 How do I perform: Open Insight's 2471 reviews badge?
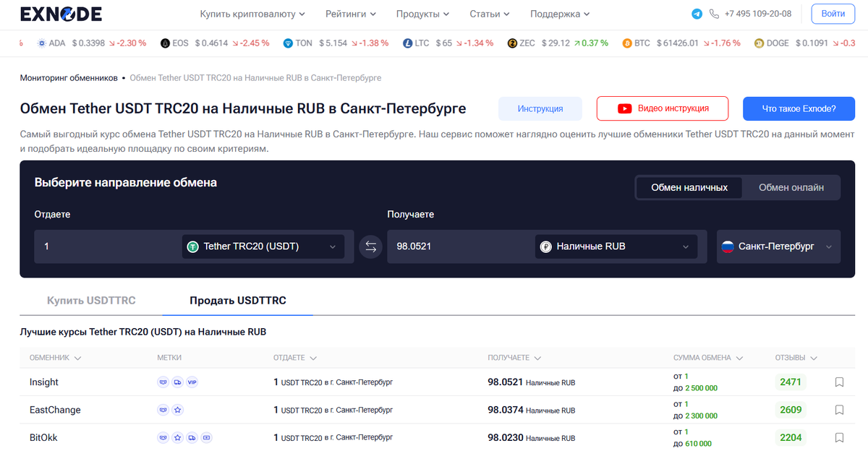tap(791, 382)
